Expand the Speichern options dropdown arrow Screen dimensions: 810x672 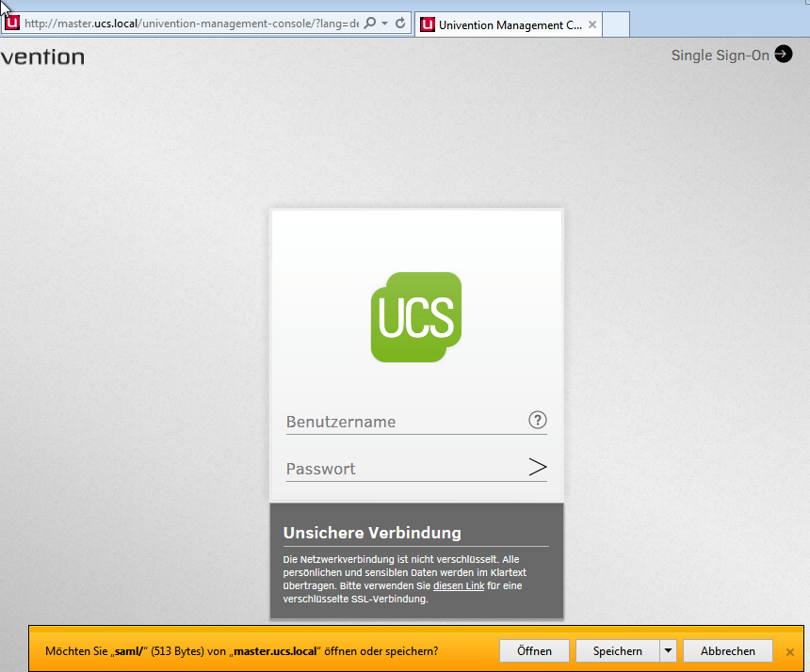click(x=668, y=650)
